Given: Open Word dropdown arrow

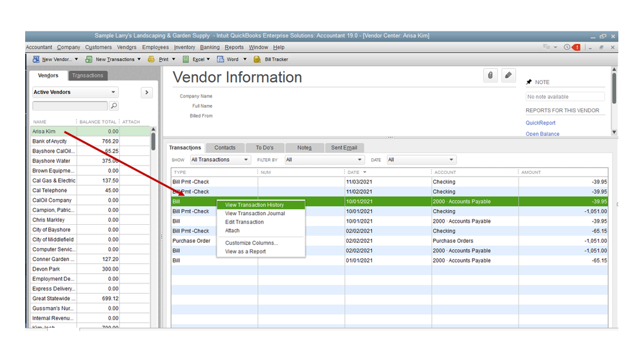Looking at the screenshot, I should pyautogui.click(x=245, y=59).
